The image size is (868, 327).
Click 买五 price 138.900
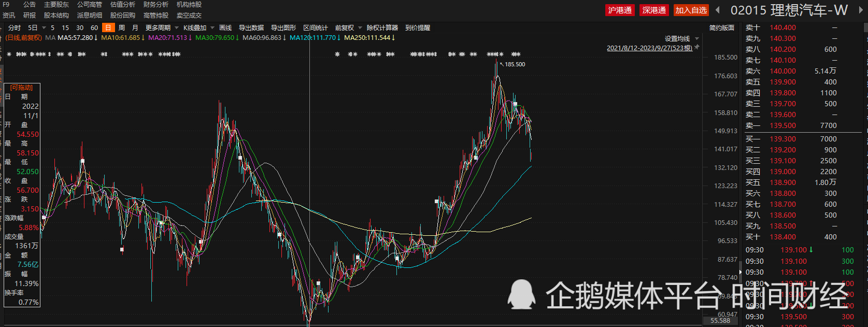tap(782, 182)
